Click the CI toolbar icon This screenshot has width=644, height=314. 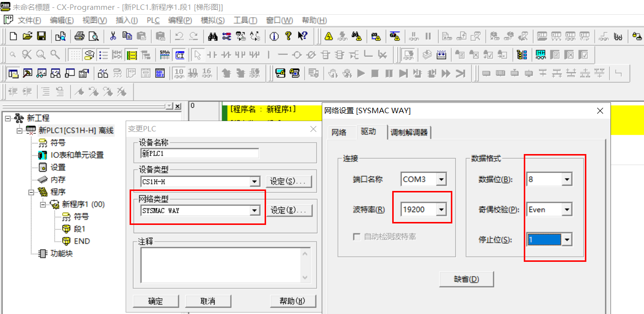pos(179,54)
